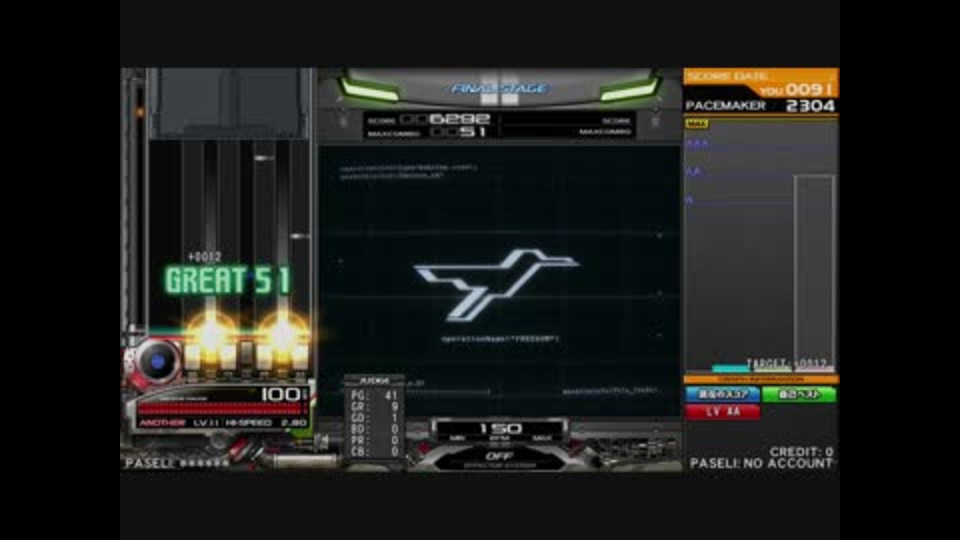
Task: Click the green personal best label button
Action: [799, 394]
